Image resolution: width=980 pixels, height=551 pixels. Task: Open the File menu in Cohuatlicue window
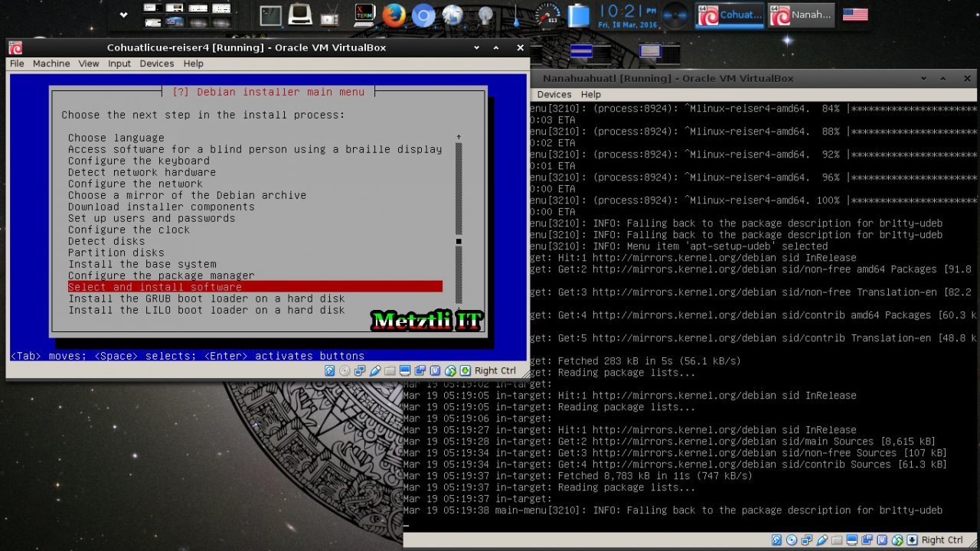point(17,64)
